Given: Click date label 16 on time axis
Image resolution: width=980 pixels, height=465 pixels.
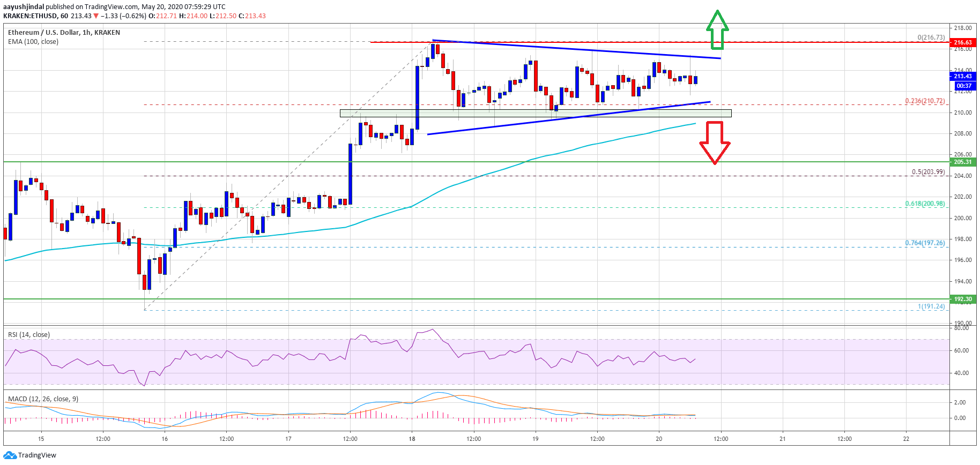Looking at the screenshot, I should click(165, 439).
